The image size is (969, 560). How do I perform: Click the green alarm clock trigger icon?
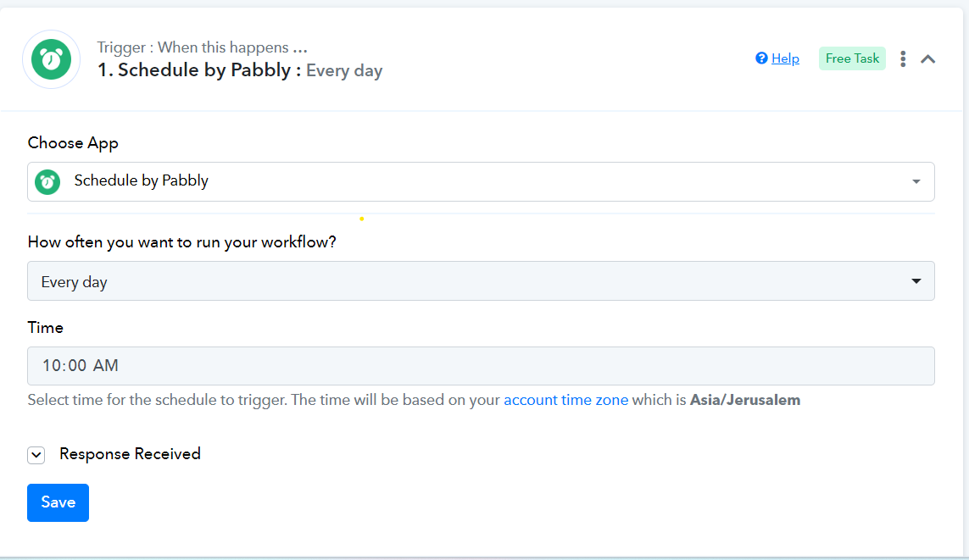52,59
